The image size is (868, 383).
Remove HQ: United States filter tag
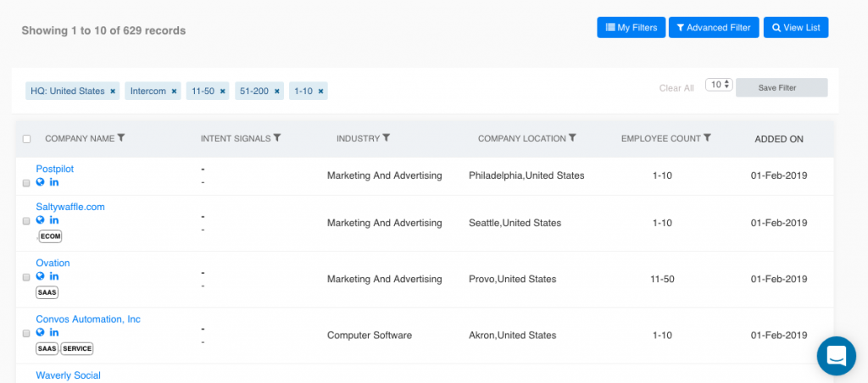click(113, 92)
